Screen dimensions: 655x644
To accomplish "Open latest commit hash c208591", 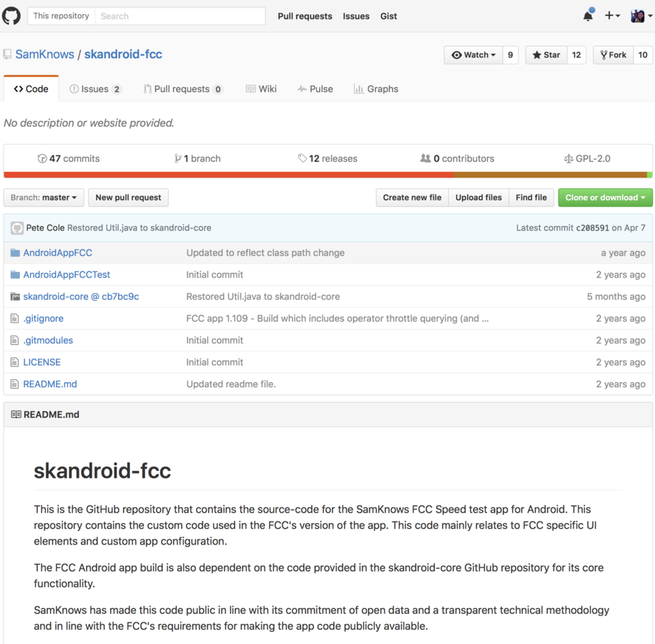I will coord(592,228).
